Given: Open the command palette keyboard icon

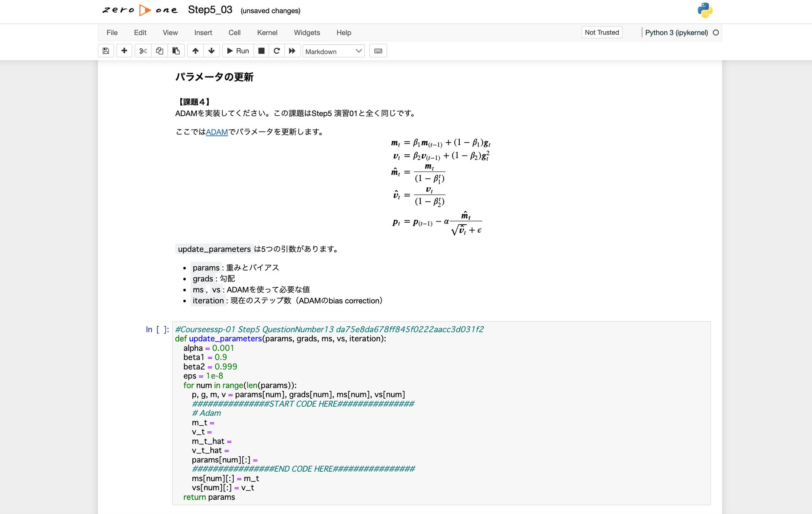Looking at the screenshot, I should (378, 51).
